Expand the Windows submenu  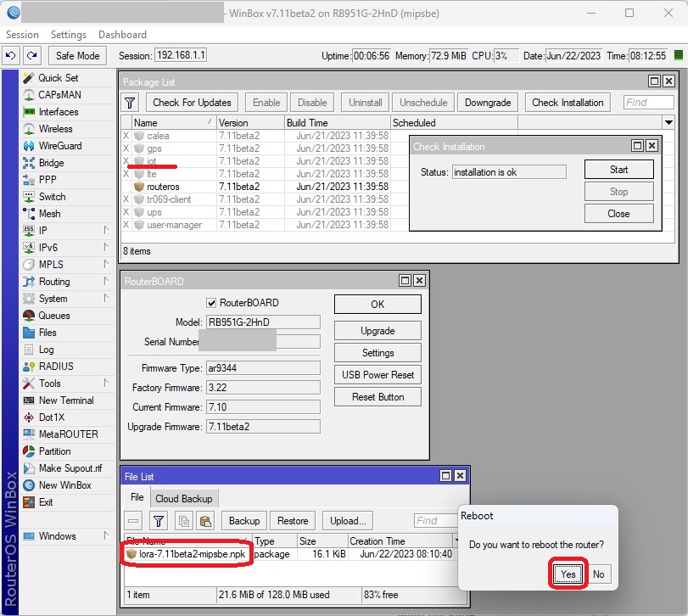point(106,535)
